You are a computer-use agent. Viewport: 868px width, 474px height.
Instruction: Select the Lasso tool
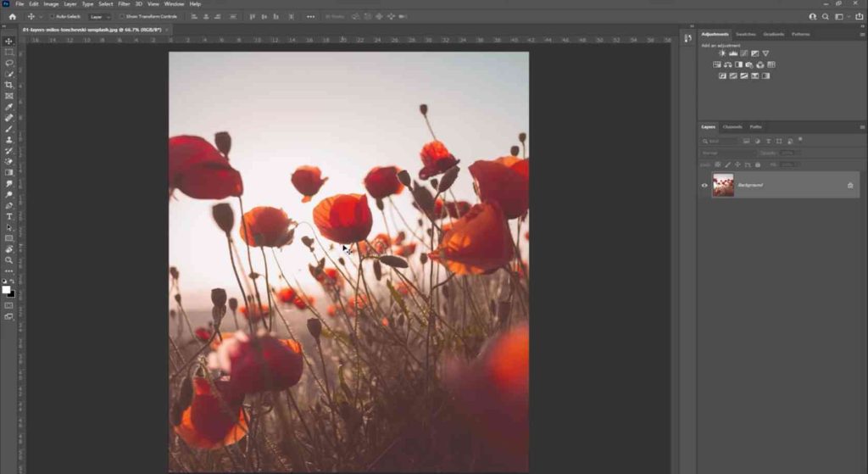coord(8,63)
